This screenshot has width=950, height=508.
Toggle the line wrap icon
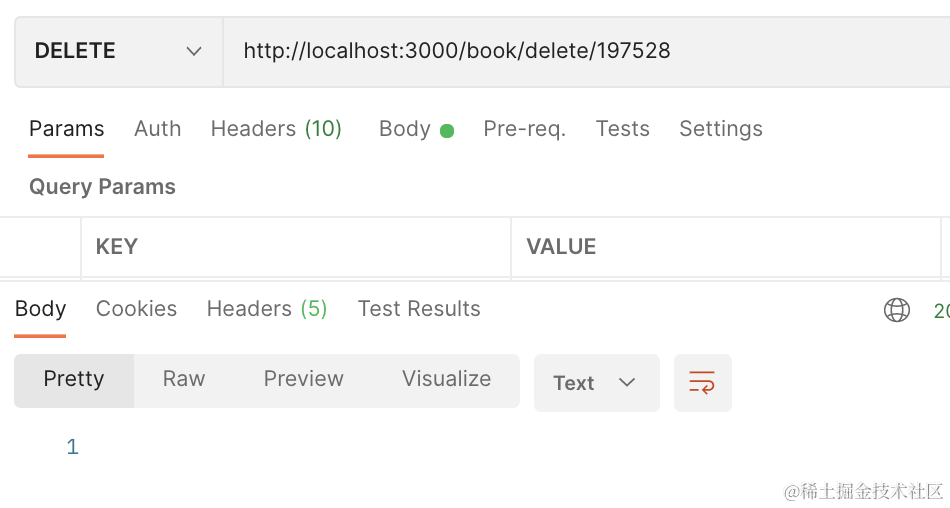tap(703, 383)
